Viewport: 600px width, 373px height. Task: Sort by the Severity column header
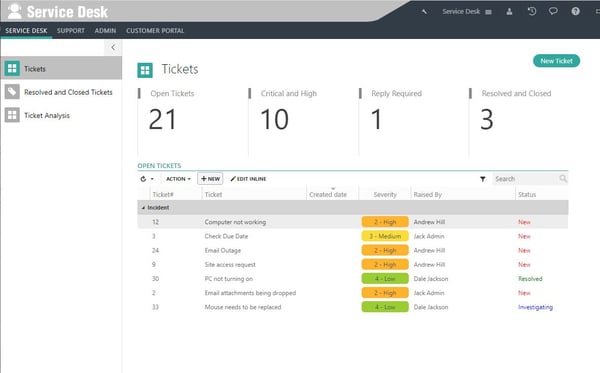385,194
